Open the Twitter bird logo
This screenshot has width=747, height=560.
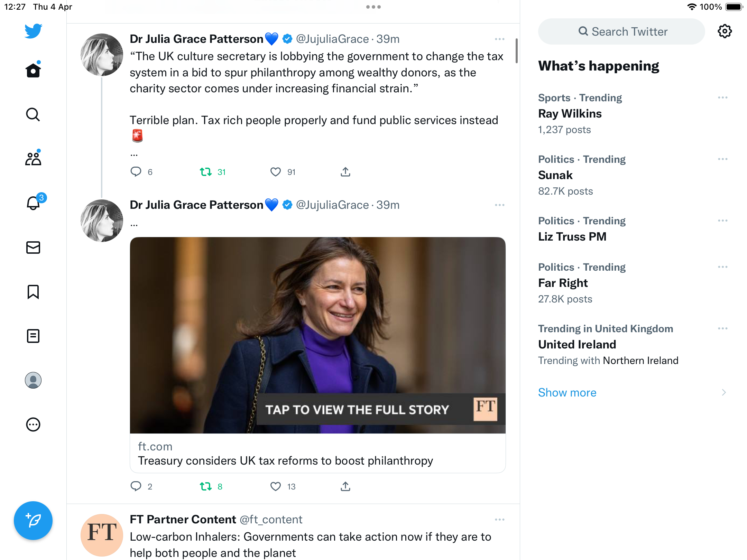(33, 31)
